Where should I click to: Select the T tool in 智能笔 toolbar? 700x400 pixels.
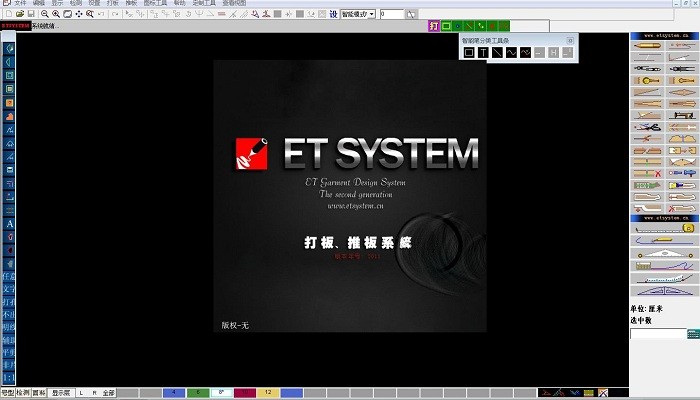483,53
